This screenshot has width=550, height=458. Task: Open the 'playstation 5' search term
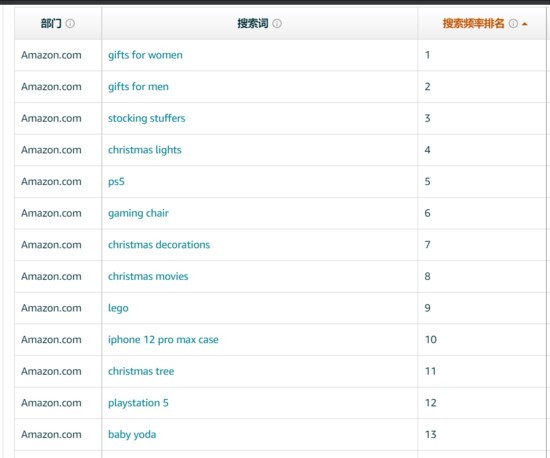pyautogui.click(x=138, y=403)
